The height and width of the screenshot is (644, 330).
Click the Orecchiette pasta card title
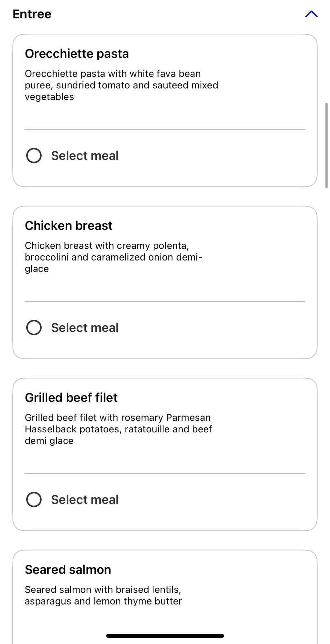tap(77, 54)
